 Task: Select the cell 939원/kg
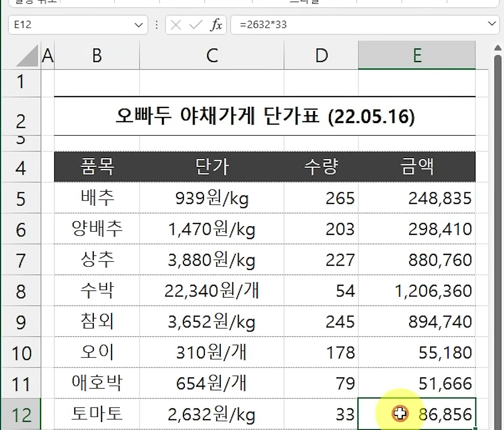coord(212,197)
